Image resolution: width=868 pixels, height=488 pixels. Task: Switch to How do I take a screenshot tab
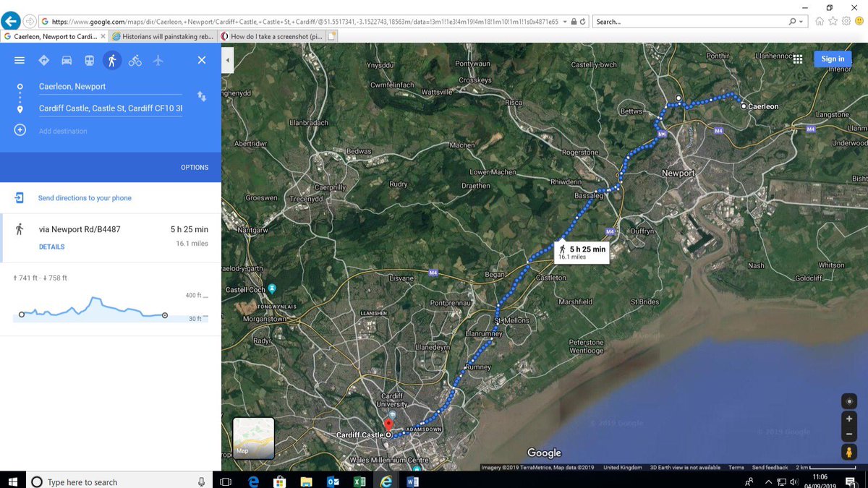click(273, 35)
